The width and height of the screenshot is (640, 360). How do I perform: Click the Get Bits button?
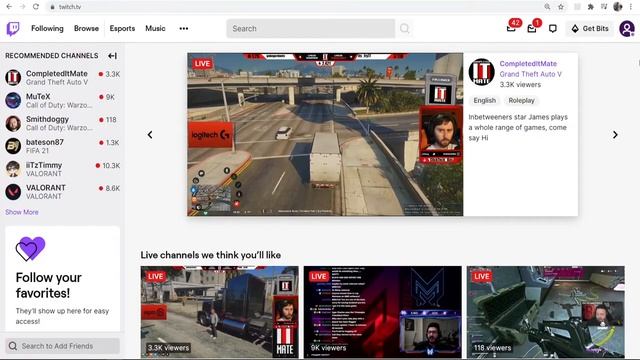click(590, 29)
